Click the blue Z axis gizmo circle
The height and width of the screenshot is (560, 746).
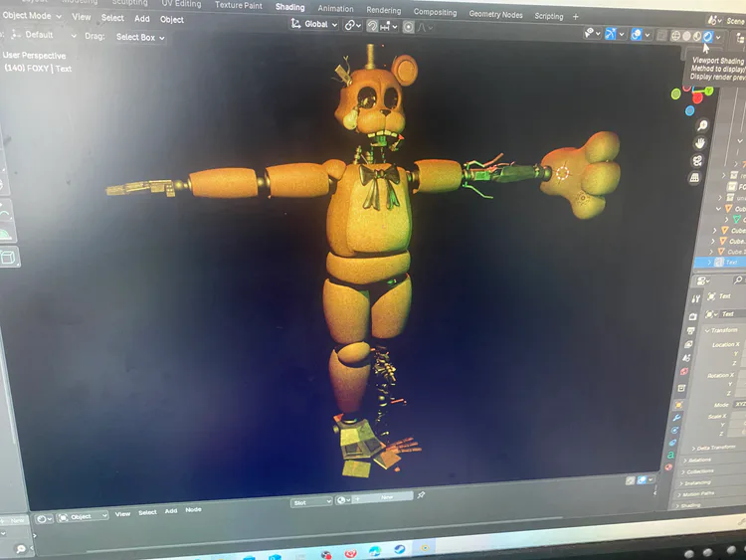pos(689,110)
